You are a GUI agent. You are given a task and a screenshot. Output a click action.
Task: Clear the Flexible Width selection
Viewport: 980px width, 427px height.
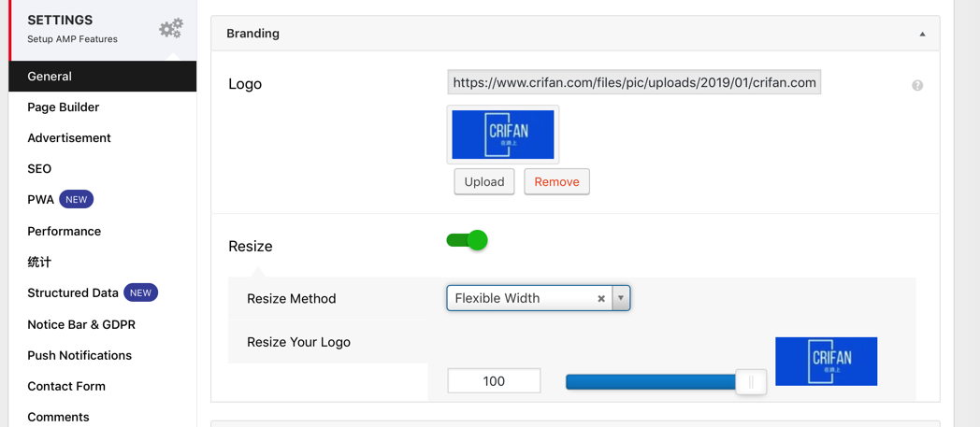pyautogui.click(x=601, y=299)
